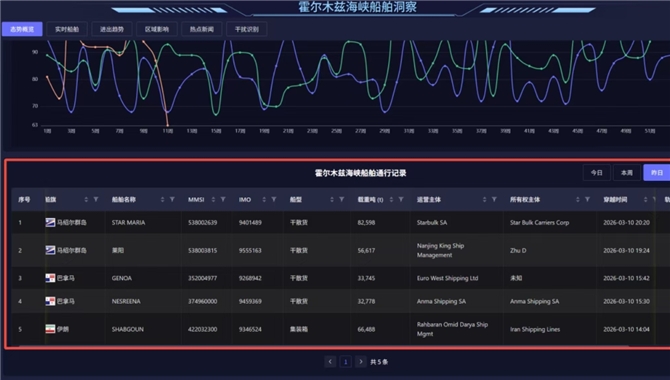Screen dimensions: 670x380
Task: Open 船型 column filter funnel
Action: click(x=341, y=200)
